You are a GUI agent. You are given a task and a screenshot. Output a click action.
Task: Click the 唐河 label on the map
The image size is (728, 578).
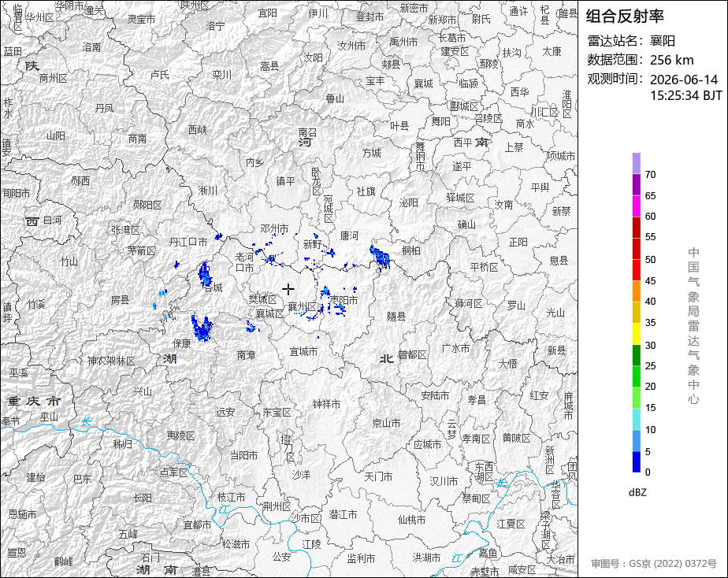(349, 235)
